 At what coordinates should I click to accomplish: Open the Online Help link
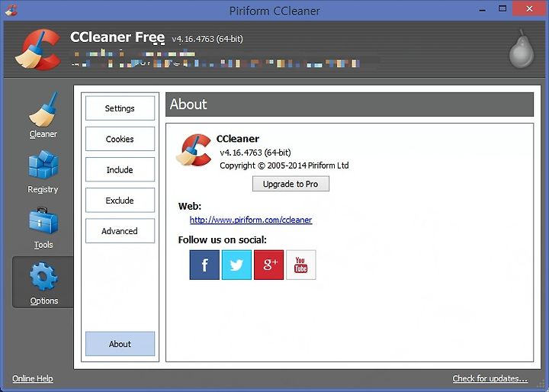click(x=33, y=378)
